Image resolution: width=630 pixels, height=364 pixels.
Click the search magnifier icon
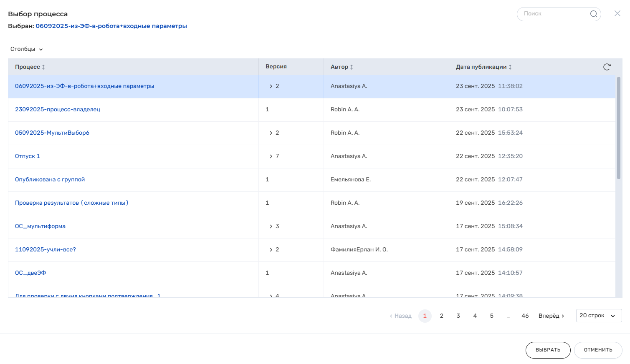pyautogui.click(x=593, y=14)
